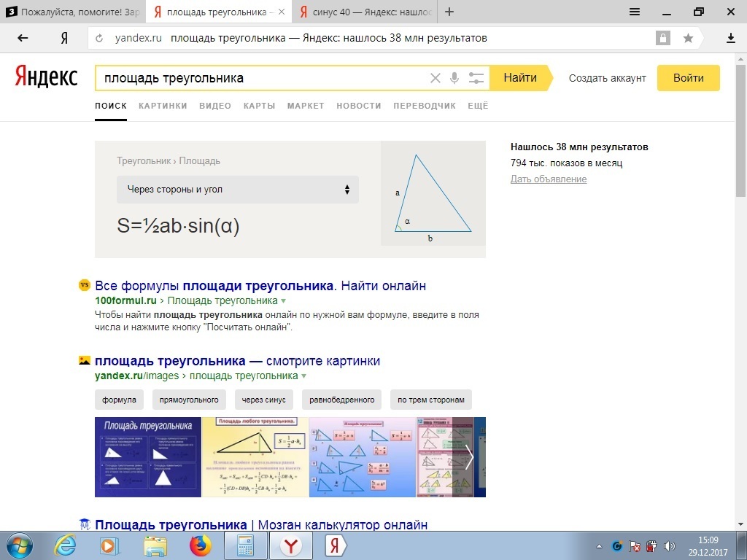Open the volume speaker tray icon
Image resolution: width=747 pixels, height=560 pixels.
point(669,546)
